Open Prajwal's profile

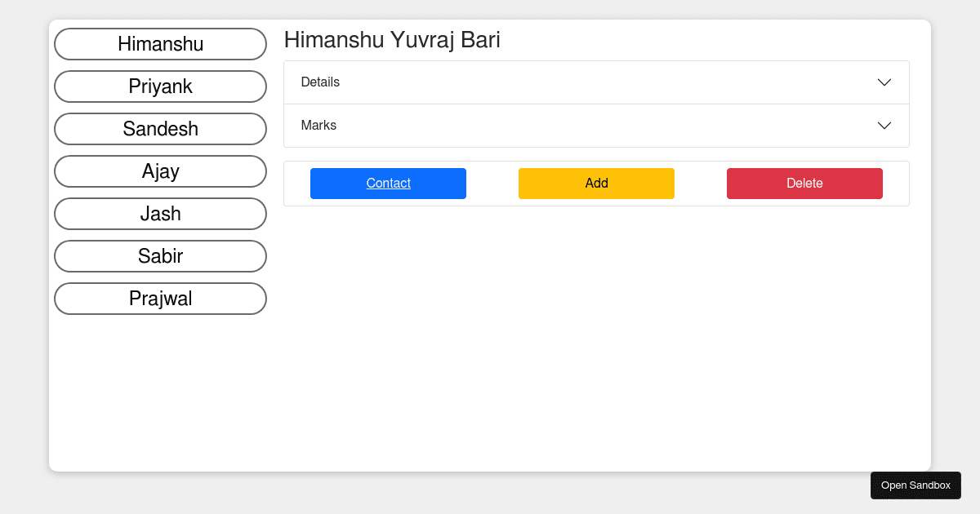[160, 299]
